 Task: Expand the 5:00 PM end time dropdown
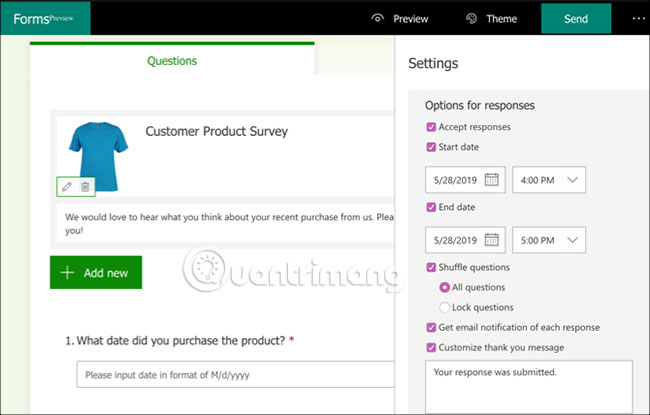(549, 240)
